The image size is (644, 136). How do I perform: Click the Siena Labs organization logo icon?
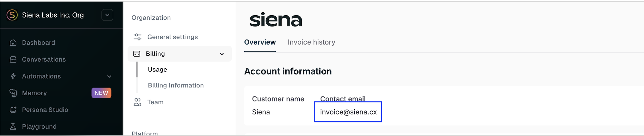(12, 15)
